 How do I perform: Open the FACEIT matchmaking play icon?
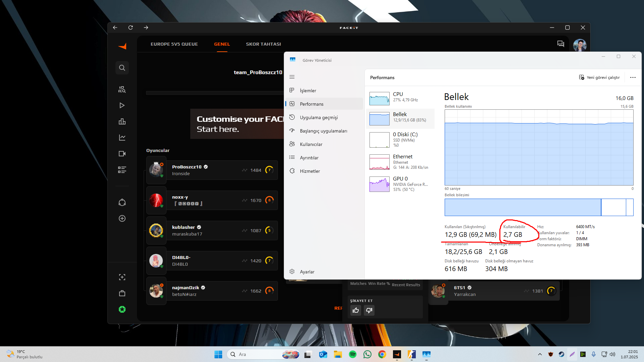[122, 105]
